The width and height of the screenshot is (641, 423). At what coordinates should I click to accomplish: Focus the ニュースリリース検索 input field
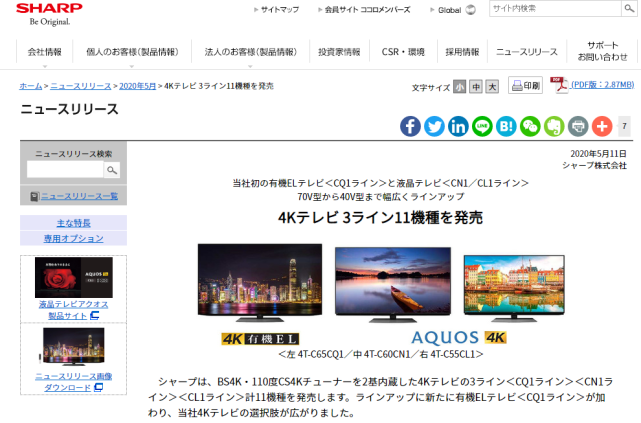pyautogui.click(x=65, y=170)
